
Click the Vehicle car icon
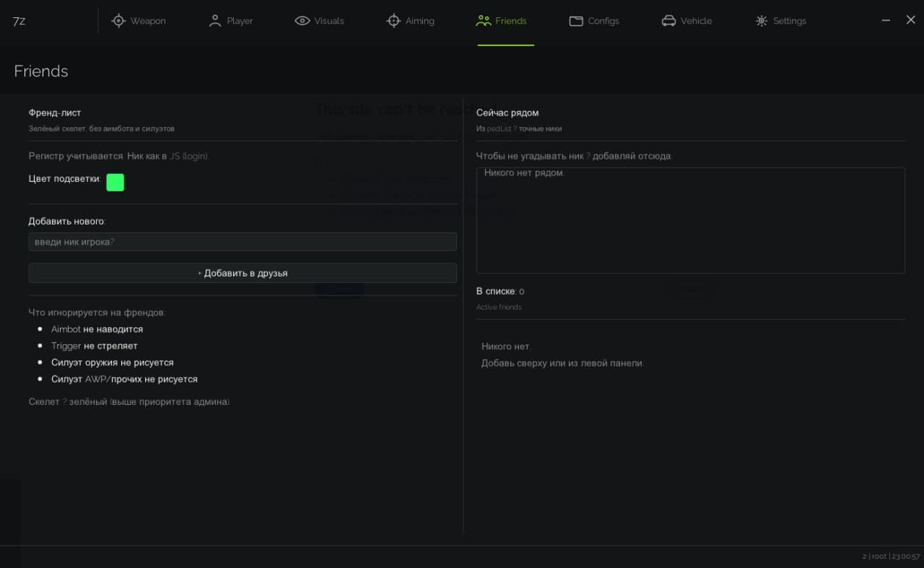click(668, 21)
